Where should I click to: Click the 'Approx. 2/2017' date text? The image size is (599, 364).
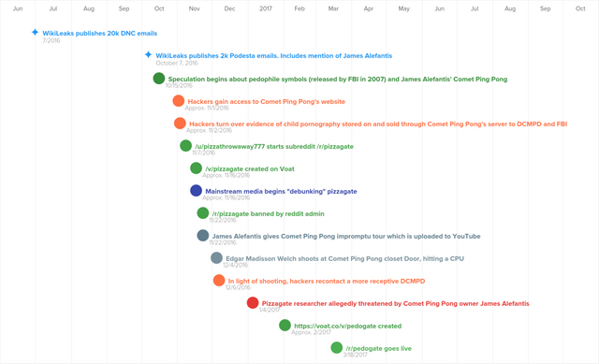tap(311, 332)
